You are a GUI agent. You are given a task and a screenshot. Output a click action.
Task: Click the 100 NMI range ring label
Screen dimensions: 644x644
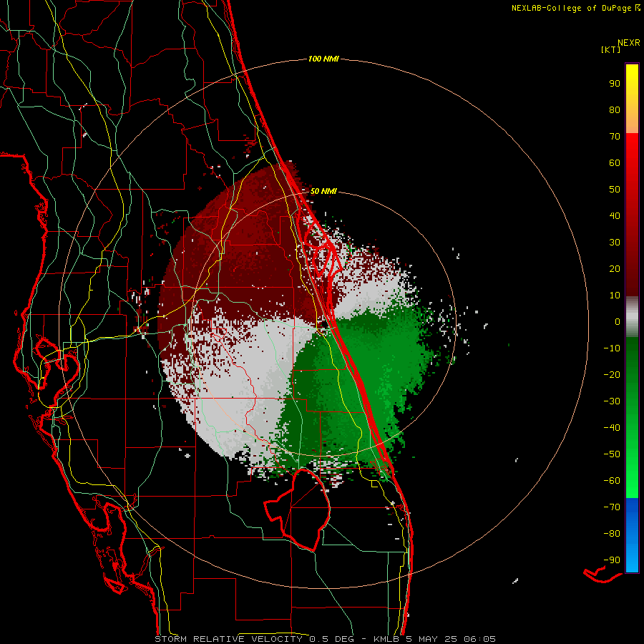323,59
